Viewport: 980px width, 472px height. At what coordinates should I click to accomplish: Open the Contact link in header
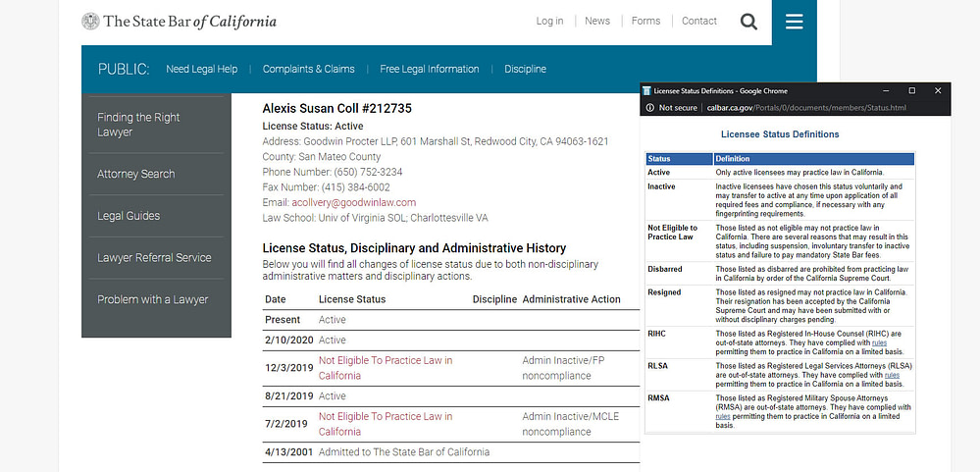coord(698,21)
